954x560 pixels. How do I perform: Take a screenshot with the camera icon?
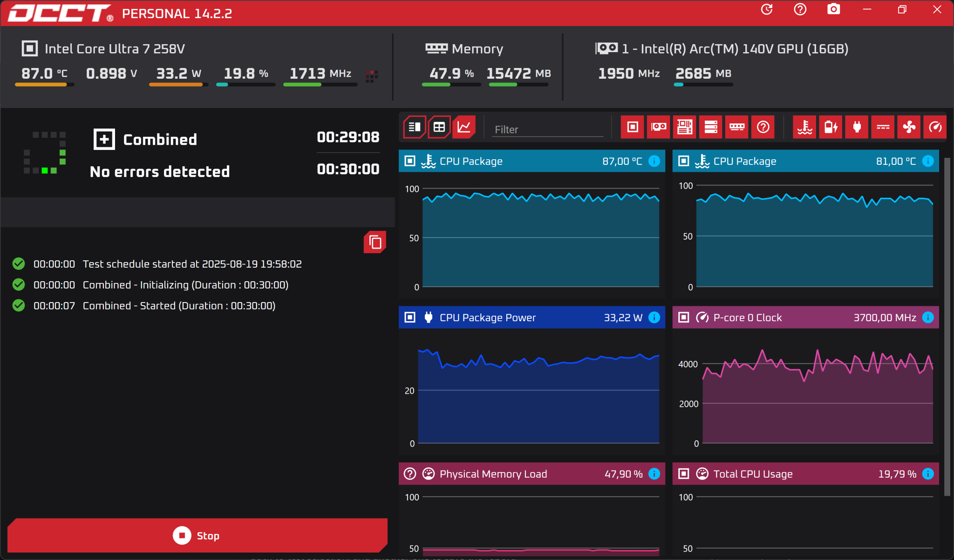(833, 9)
